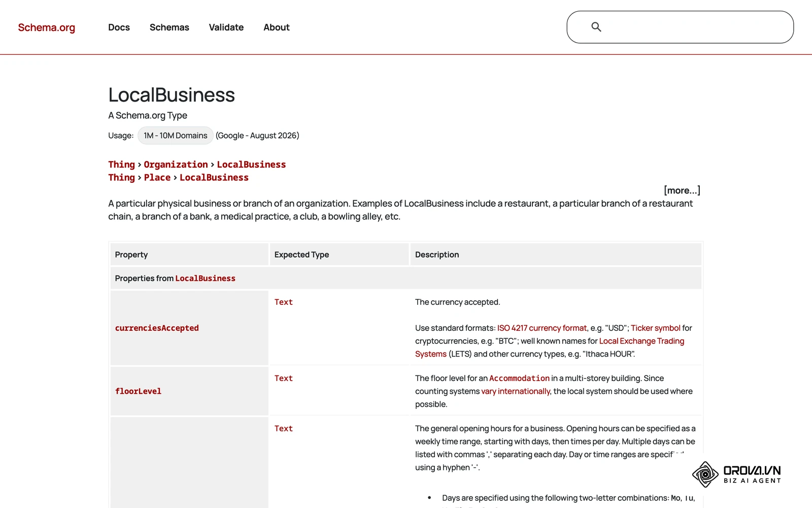812x508 pixels.
Task: Visit the Local Exchange Trading Systems link
Action: click(x=550, y=347)
